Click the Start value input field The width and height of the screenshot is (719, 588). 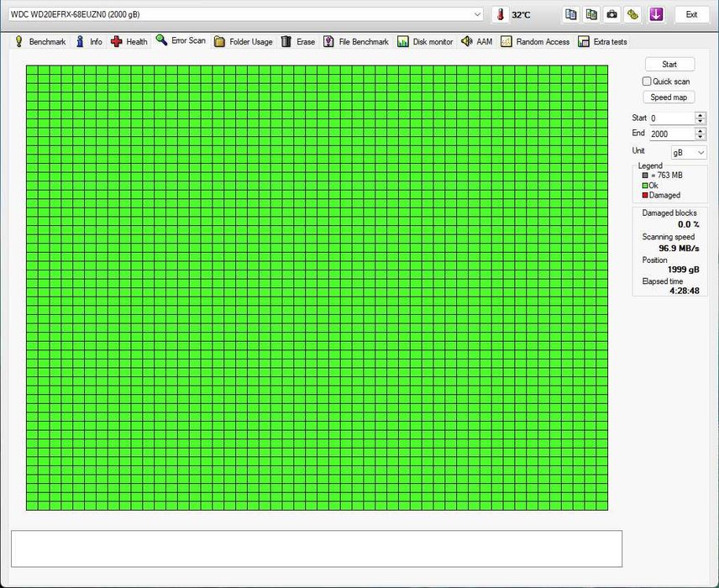point(672,118)
